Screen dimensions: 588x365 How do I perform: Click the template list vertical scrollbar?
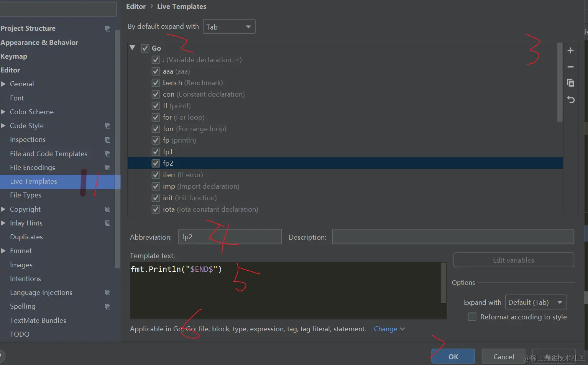(560, 82)
